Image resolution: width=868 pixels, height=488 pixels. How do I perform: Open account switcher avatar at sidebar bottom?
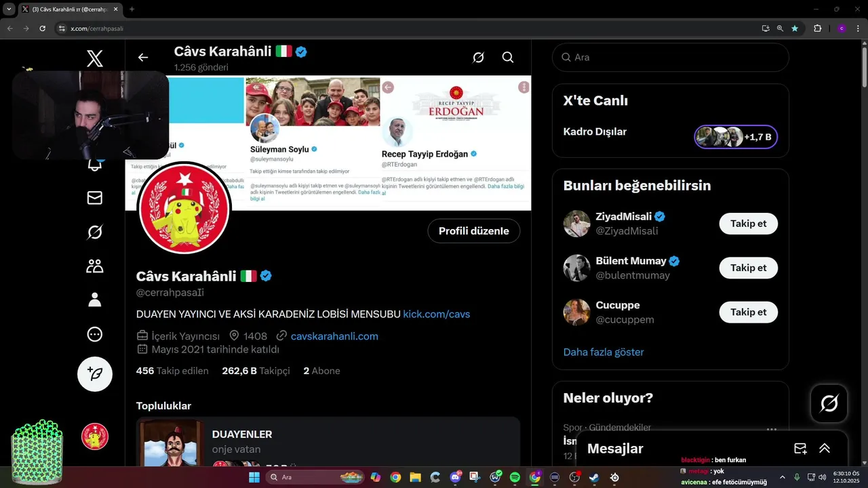point(95,436)
